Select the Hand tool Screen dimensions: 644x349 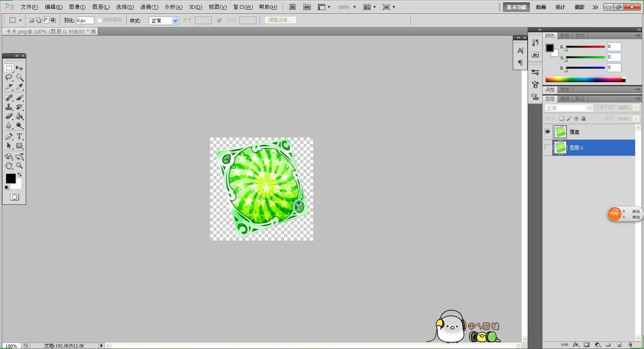[x=9, y=166]
